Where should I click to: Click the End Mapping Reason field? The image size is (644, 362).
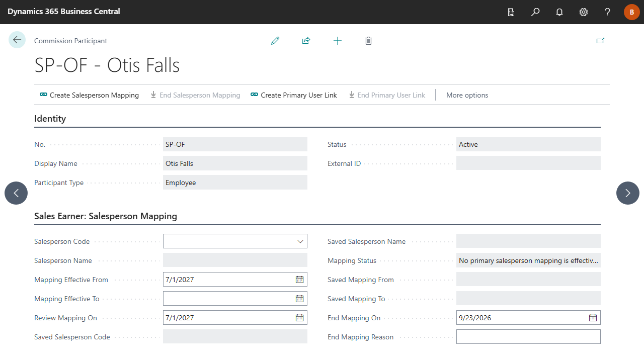pos(528,337)
